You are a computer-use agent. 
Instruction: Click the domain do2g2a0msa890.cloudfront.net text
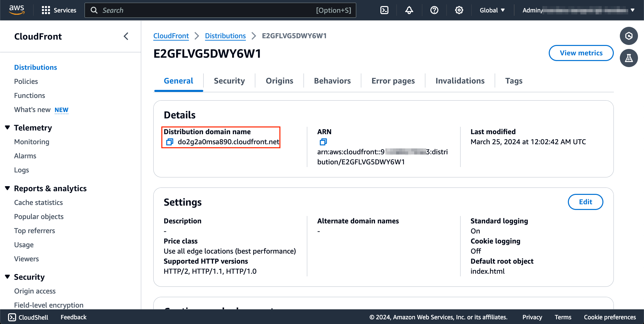point(228,142)
